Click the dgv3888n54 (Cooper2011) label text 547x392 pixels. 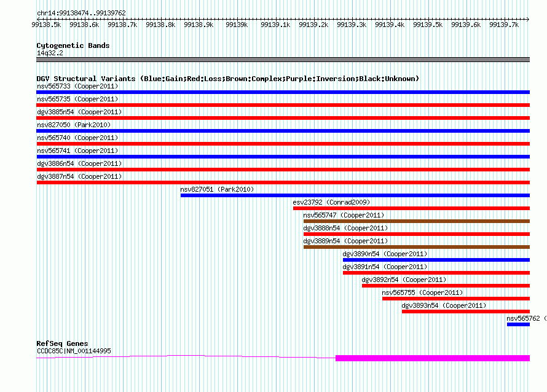(x=345, y=228)
